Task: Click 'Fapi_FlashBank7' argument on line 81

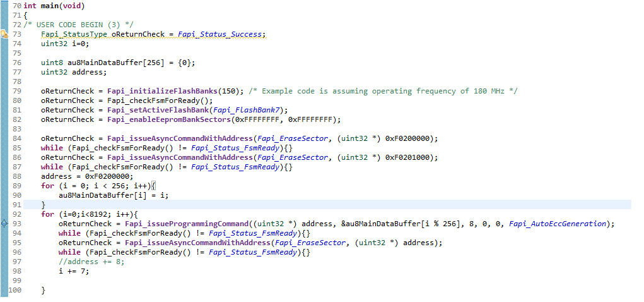Action: tap(247, 110)
